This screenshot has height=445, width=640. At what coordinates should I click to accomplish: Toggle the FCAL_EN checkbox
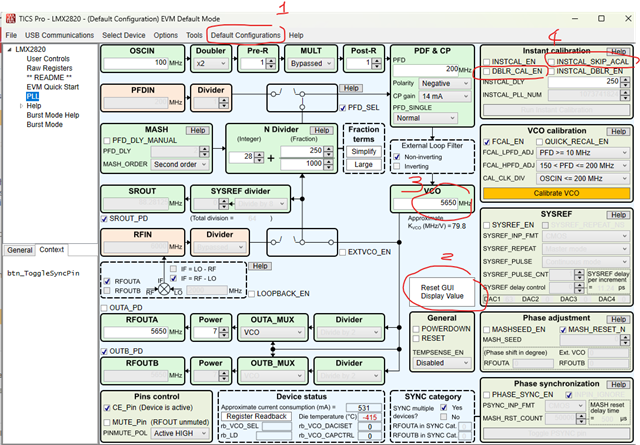click(x=487, y=142)
